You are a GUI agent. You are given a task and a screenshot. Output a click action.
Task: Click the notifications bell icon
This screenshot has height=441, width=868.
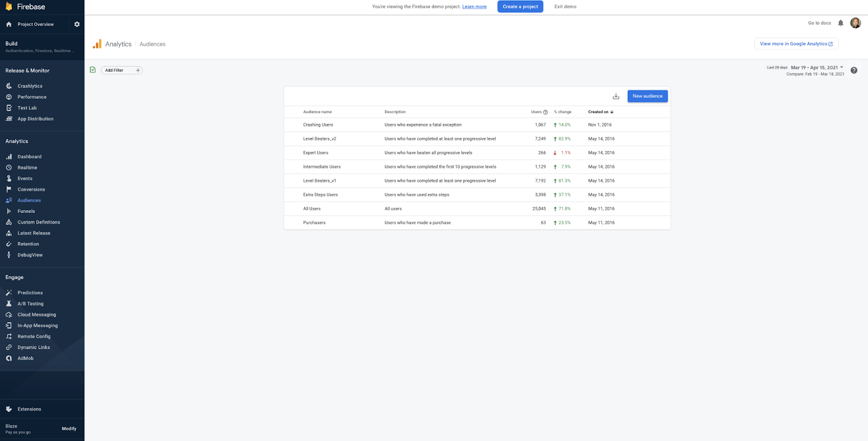click(840, 23)
